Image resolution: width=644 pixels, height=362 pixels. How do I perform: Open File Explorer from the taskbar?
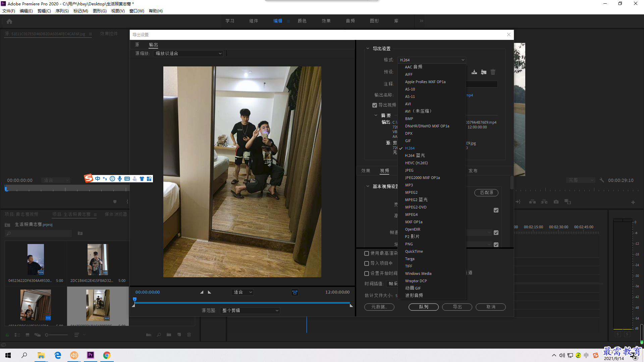[41, 355]
